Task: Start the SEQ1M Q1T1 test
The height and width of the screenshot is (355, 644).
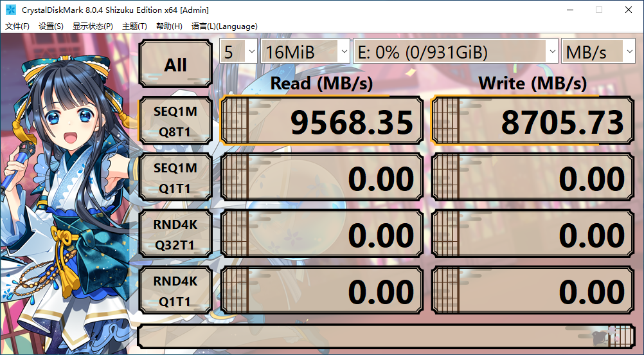Action: tap(175, 177)
